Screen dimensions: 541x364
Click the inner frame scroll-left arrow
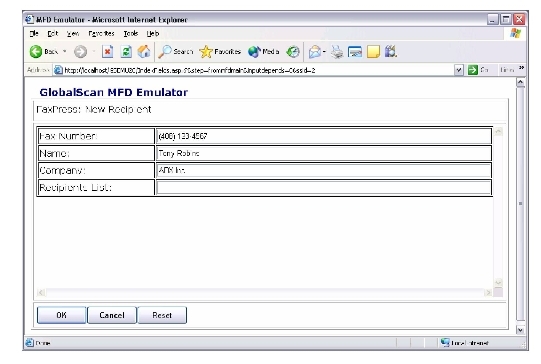pyautogui.click(x=41, y=293)
